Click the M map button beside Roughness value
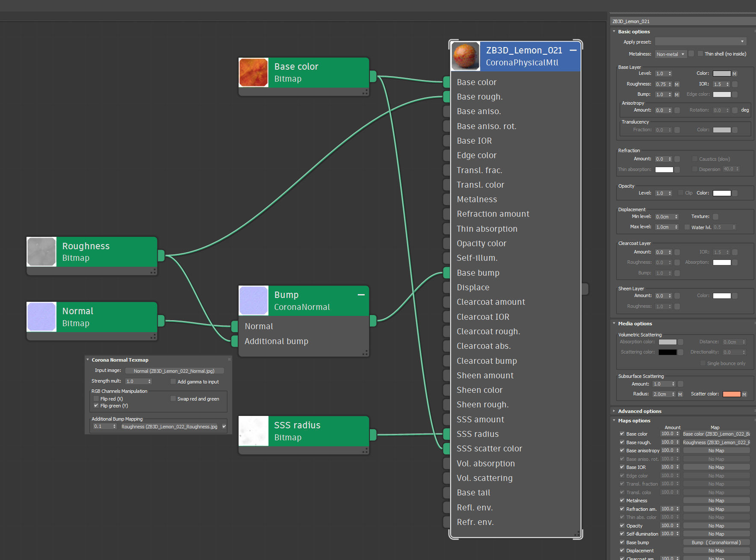Image resolution: width=756 pixels, height=560 pixels. (677, 84)
